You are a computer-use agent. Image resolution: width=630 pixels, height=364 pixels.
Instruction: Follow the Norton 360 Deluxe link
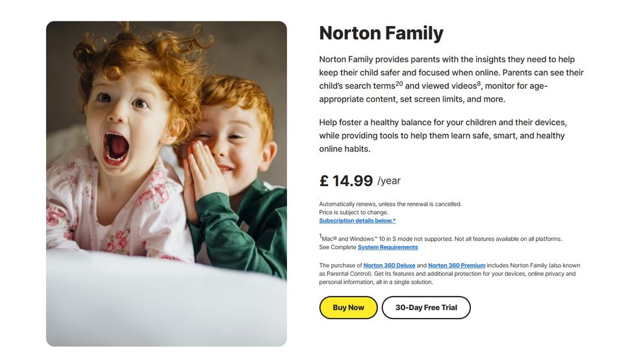coord(389,265)
